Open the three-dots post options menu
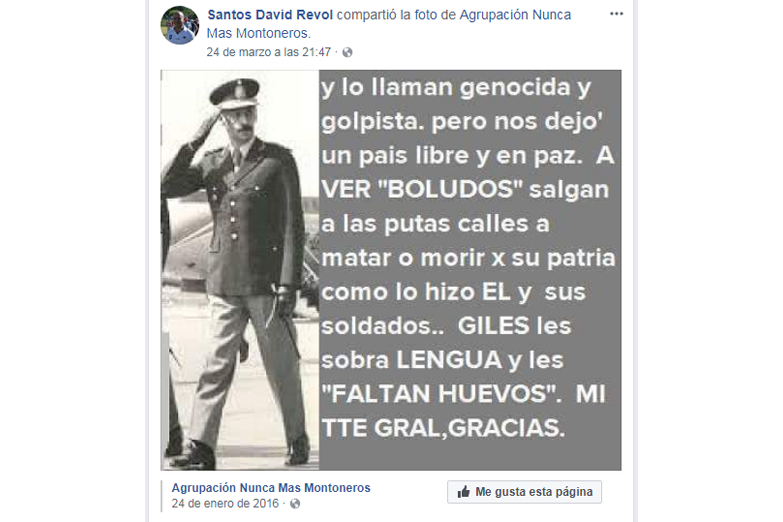The height and width of the screenshot is (522, 783). coord(616,14)
